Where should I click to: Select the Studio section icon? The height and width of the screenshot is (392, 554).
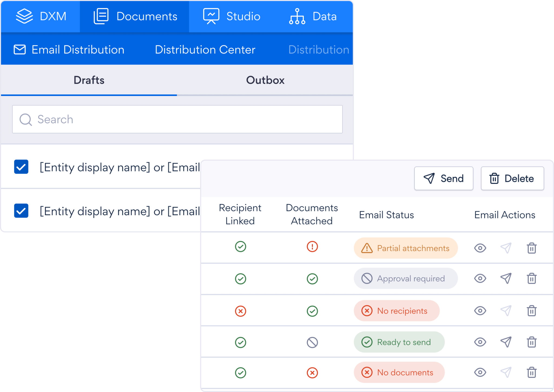pos(212,16)
